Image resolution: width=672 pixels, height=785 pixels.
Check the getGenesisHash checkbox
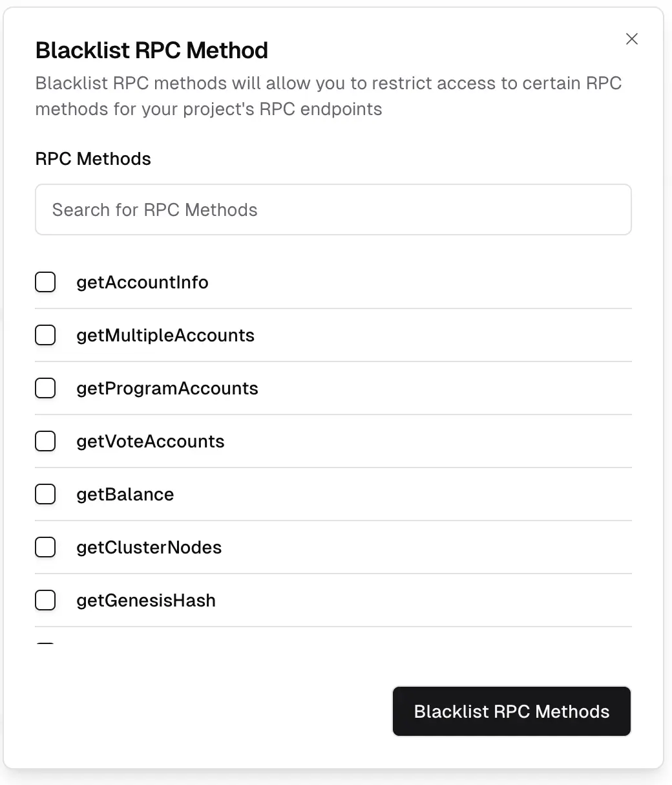point(45,600)
